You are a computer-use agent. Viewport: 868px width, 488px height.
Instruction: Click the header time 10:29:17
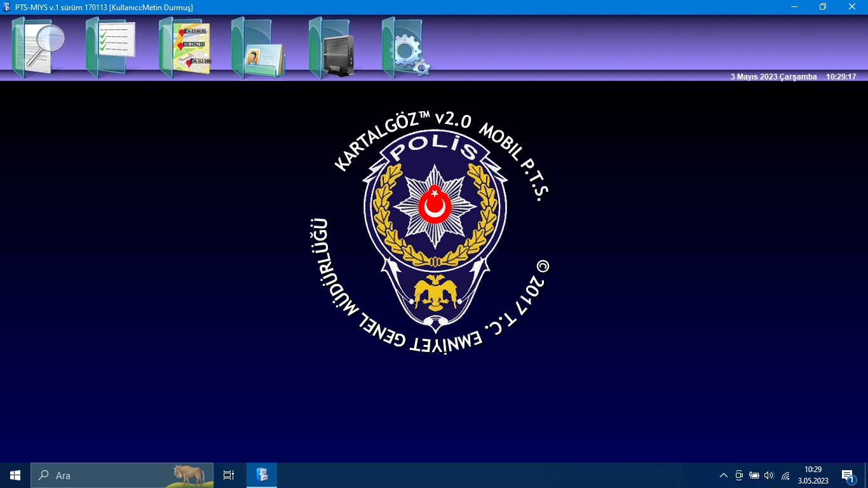pos(841,77)
